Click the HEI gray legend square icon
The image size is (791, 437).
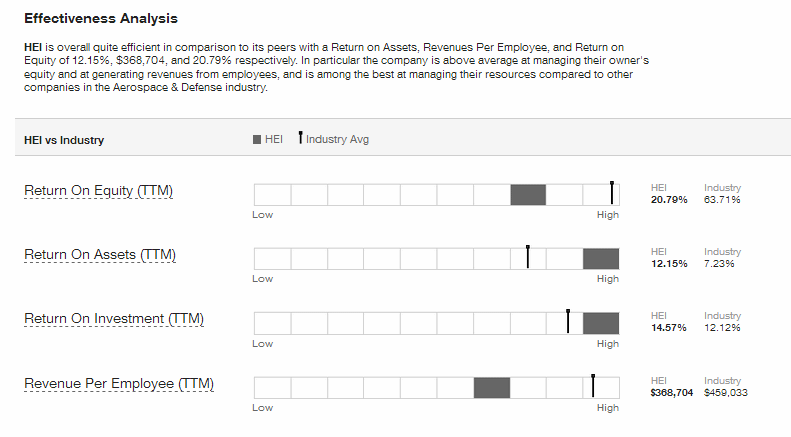pos(257,139)
